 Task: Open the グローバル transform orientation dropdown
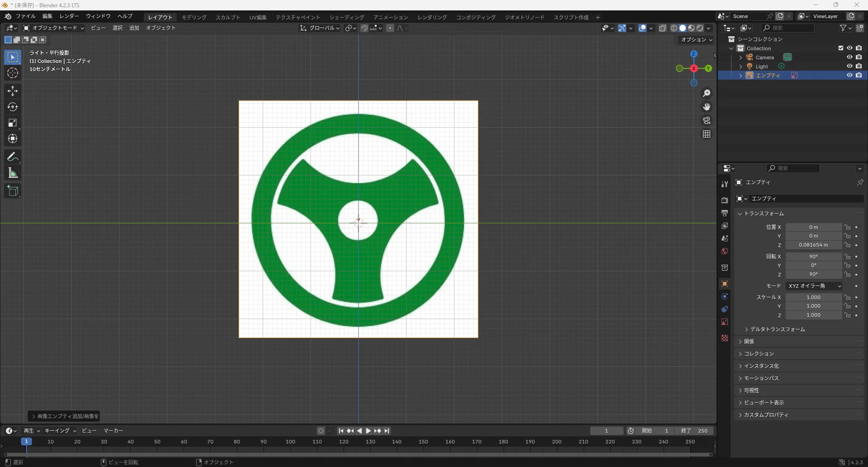coord(320,28)
